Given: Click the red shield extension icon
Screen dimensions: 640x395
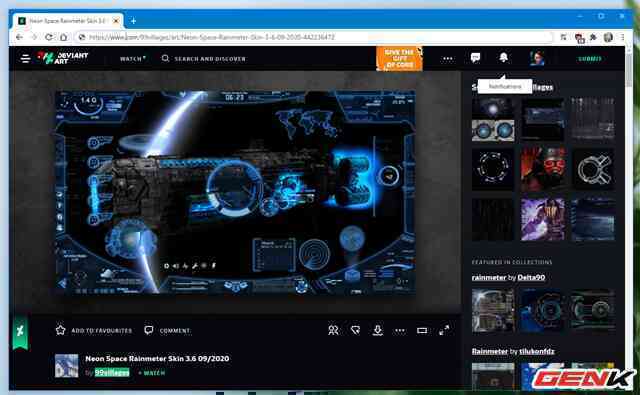Looking at the screenshot, I should pos(579,38).
